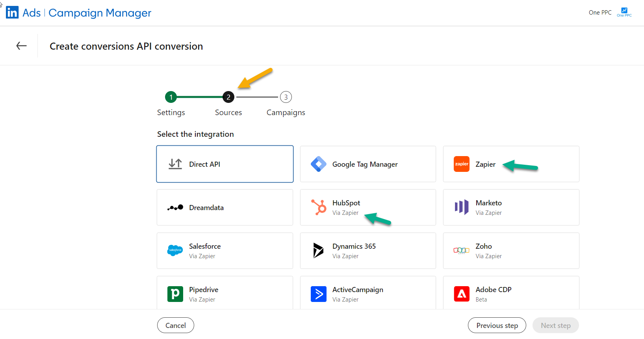Click the Next step button
Viewport: 644px width, 339px height.
pos(556,325)
